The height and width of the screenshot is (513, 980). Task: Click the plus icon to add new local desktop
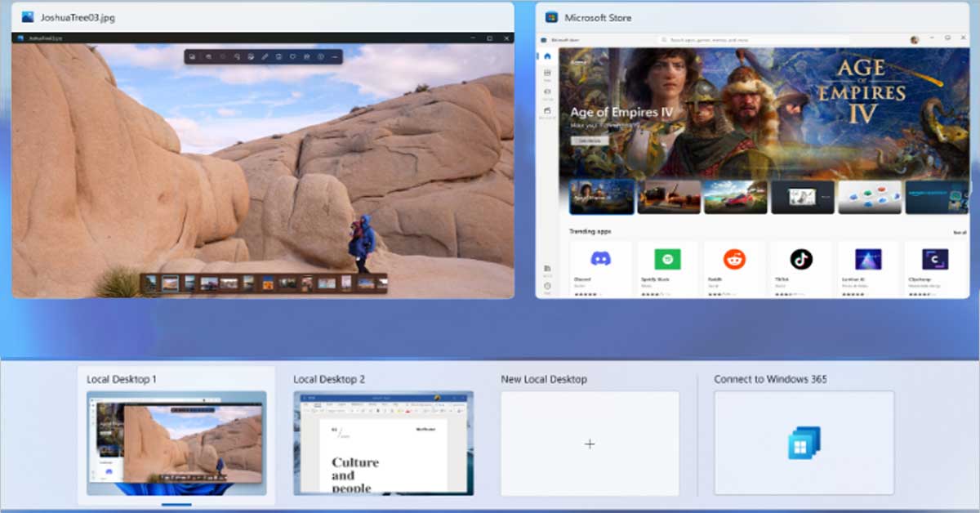pyautogui.click(x=590, y=444)
